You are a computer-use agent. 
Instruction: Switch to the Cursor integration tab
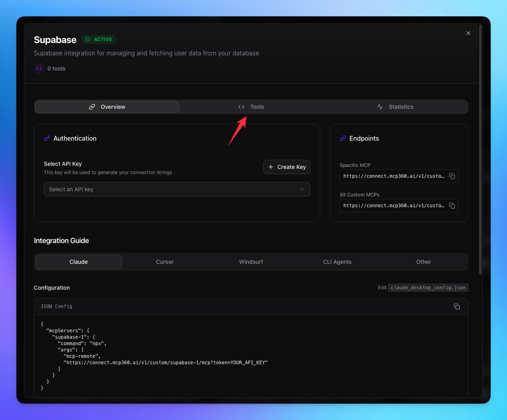164,262
